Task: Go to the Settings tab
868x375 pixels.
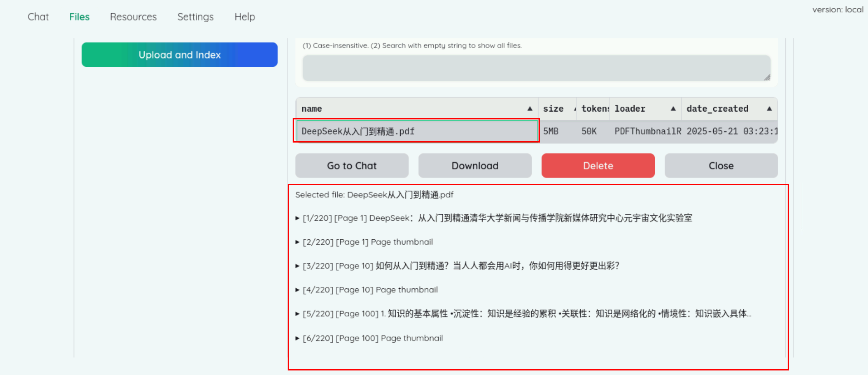Action: coord(196,17)
